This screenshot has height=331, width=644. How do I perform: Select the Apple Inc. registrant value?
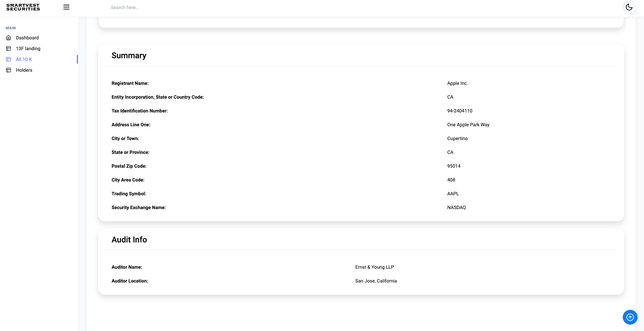coord(457,83)
